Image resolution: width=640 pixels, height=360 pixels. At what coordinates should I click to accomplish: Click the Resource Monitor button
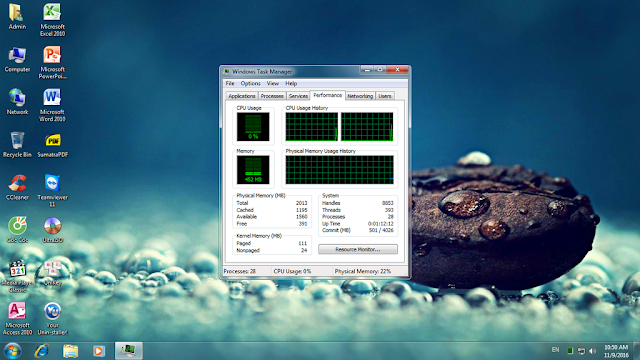(x=358, y=249)
